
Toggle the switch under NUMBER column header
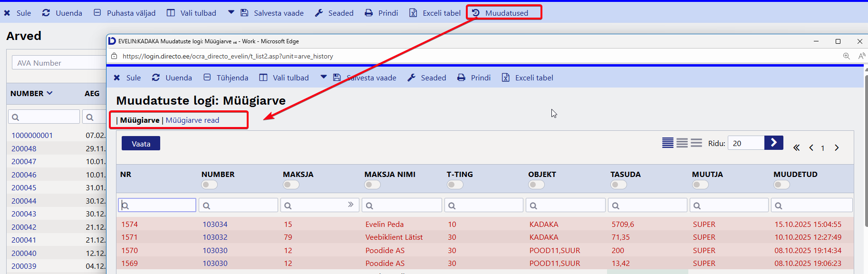click(209, 185)
